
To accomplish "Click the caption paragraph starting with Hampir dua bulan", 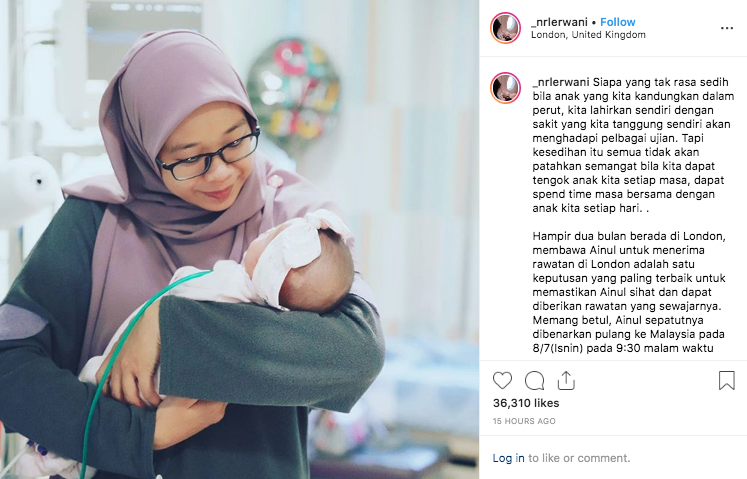I will pyautogui.click(x=629, y=292).
